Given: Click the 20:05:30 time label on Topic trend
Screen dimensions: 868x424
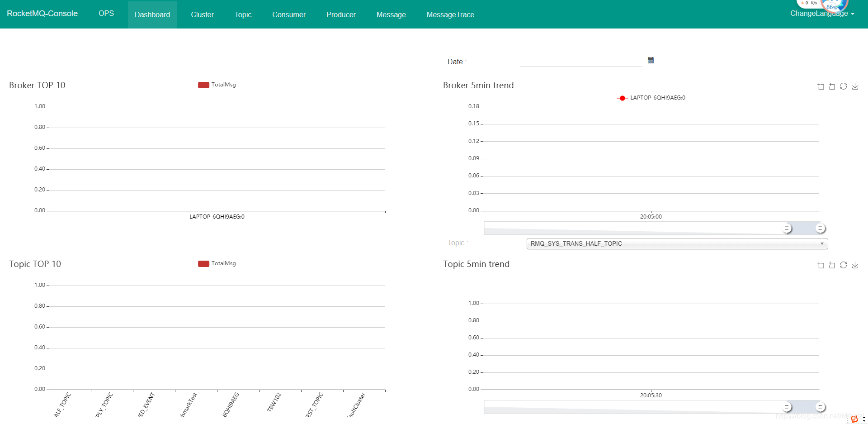Looking at the screenshot, I should pos(651,395).
